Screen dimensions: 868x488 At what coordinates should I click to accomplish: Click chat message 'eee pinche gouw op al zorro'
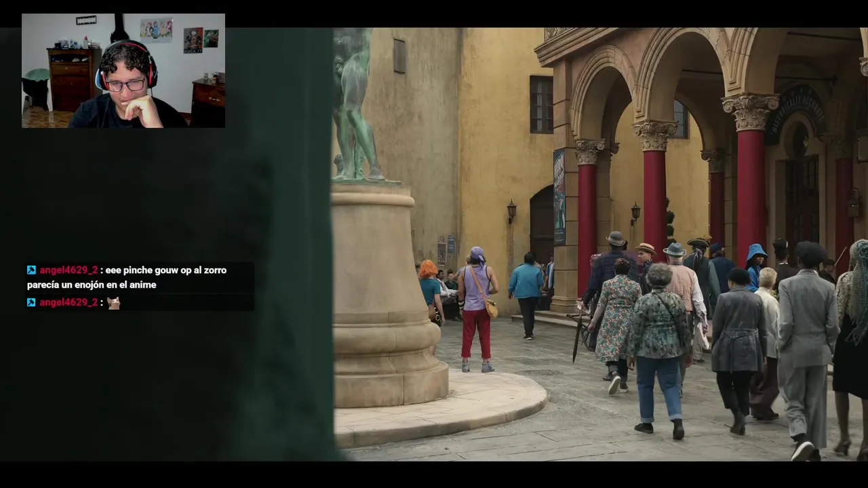(x=166, y=270)
